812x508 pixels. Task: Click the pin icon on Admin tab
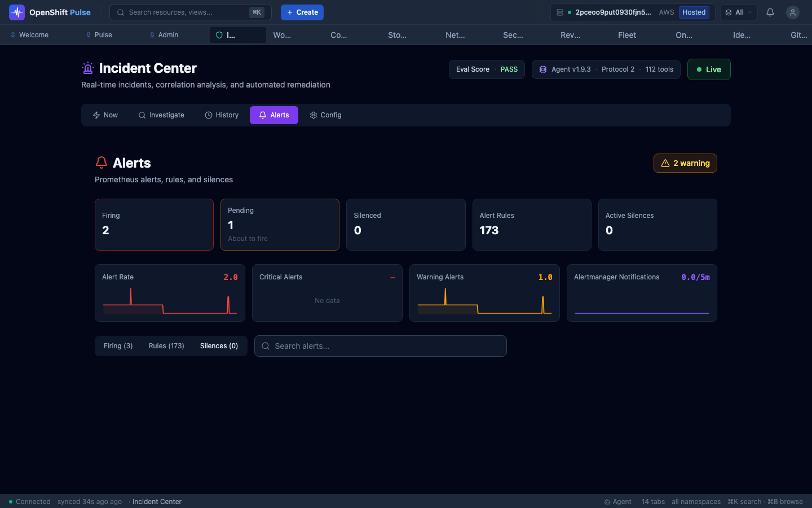click(x=152, y=35)
